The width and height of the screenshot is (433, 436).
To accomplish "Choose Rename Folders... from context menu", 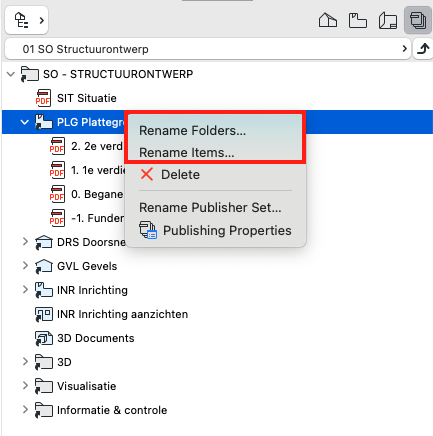I will point(192,131).
